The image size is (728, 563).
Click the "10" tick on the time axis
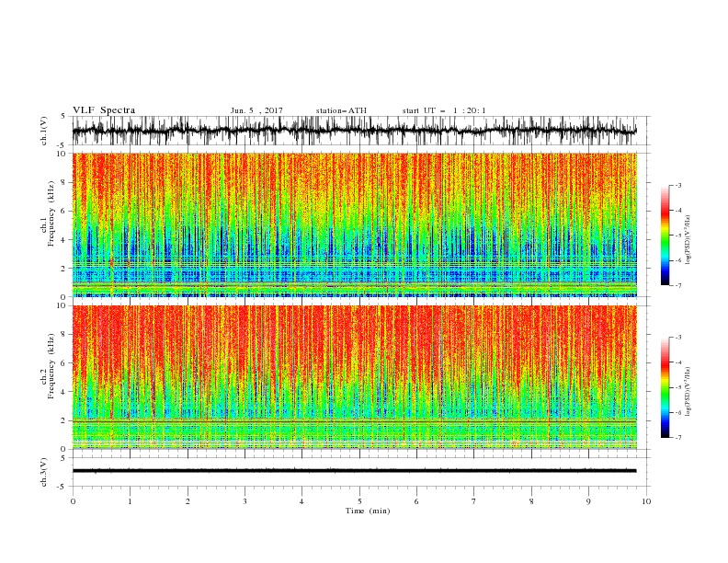coord(646,501)
